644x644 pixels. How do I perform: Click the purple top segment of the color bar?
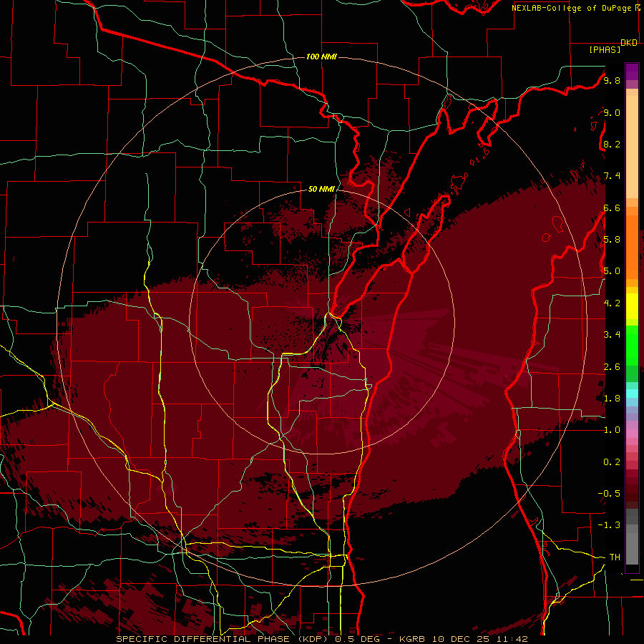click(x=632, y=72)
